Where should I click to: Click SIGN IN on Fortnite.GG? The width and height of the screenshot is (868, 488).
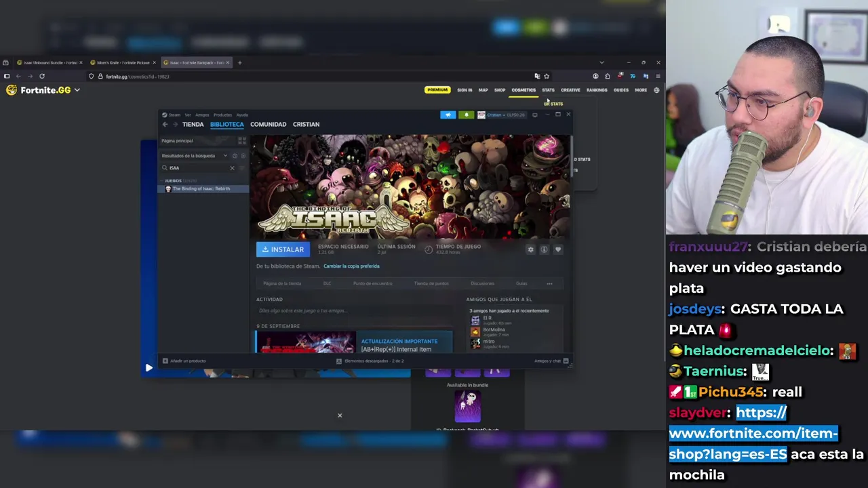pos(465,90)
